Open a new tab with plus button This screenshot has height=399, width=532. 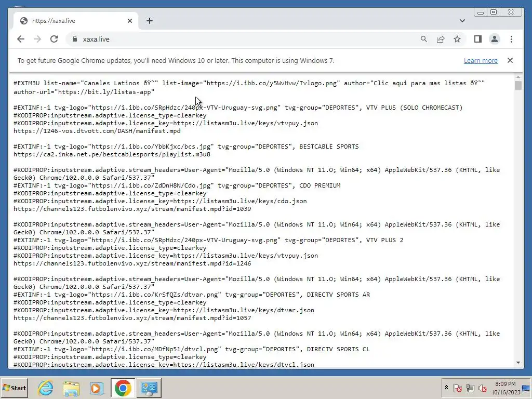point(150,21)
